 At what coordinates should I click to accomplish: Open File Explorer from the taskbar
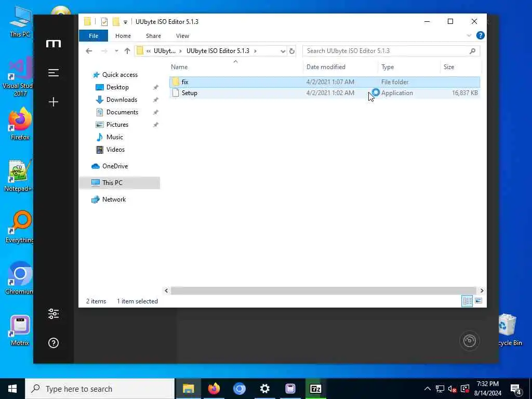188,389
